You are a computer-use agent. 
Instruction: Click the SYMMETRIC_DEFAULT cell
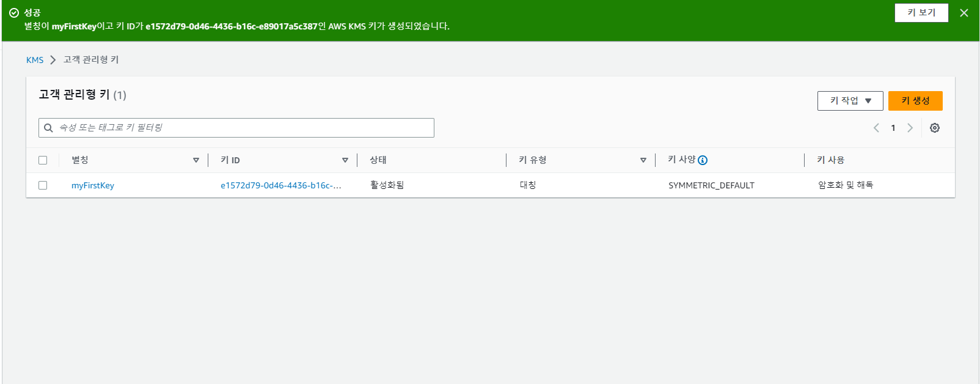tap(711, 185)
